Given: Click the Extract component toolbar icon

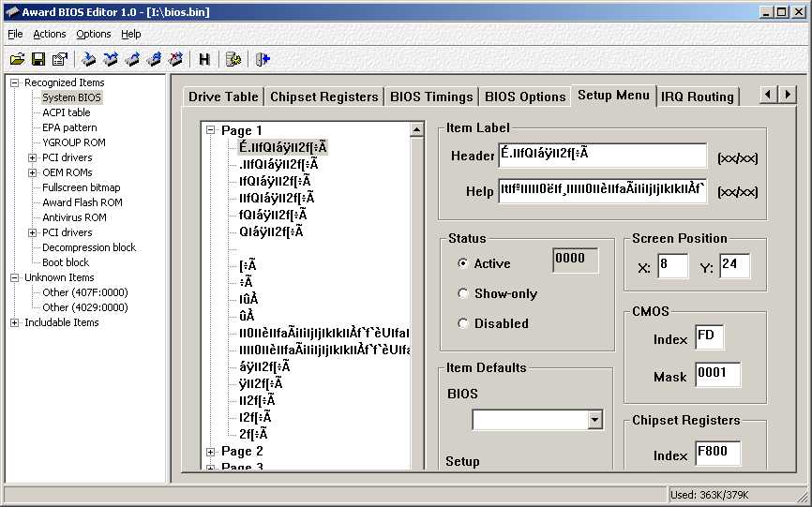Looking at the screenshot, I should tap(132, 59).
